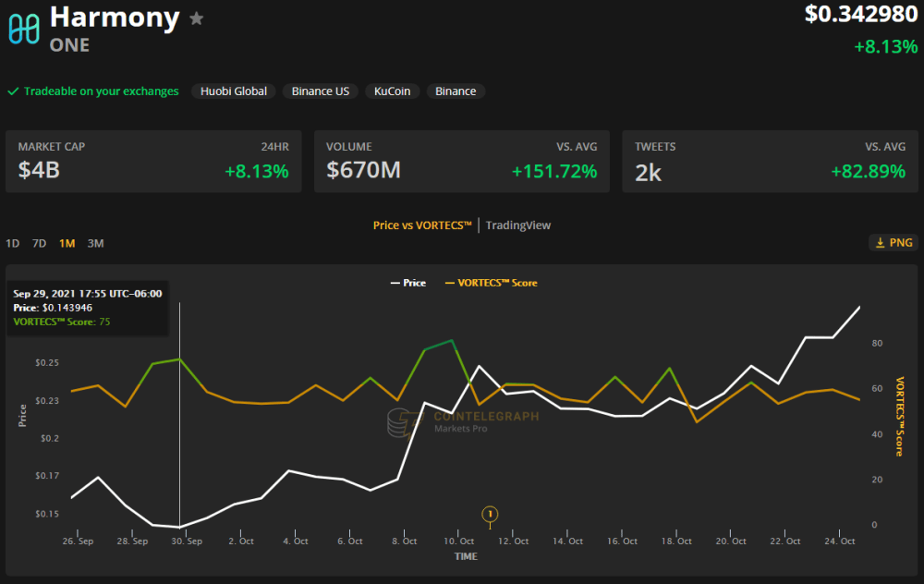Select the 1D time range
Screen dimensions: 924x584
tap(12, 243)
